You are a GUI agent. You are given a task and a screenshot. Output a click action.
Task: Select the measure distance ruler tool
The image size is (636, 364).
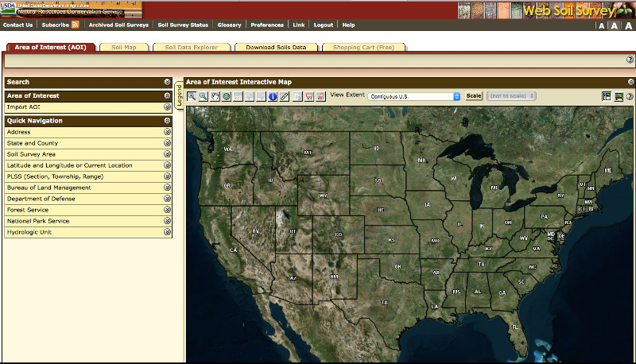[x=285, y=96]
